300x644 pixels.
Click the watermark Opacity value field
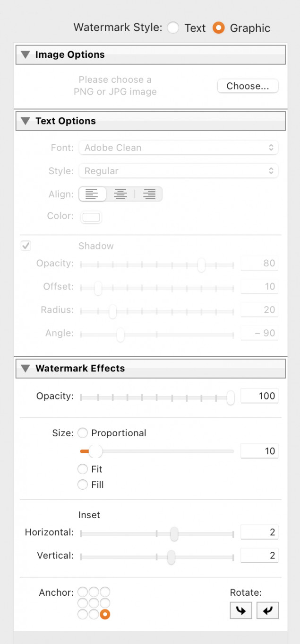(259, 396)
